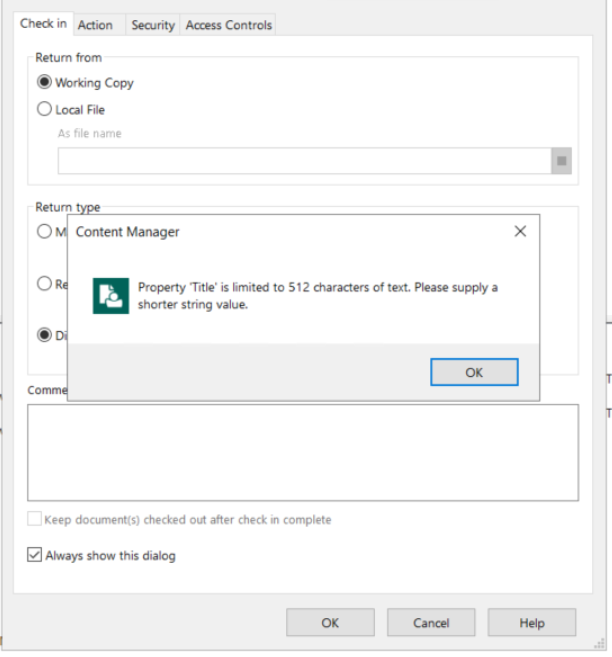Click the resize grip at dialog corner
The image size is (612, 657).
click(599, 643)
